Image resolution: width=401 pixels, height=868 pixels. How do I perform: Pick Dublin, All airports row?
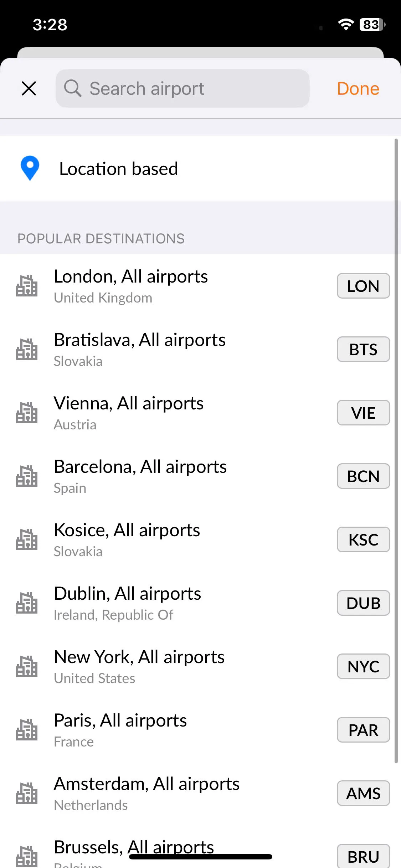[200, 603]
